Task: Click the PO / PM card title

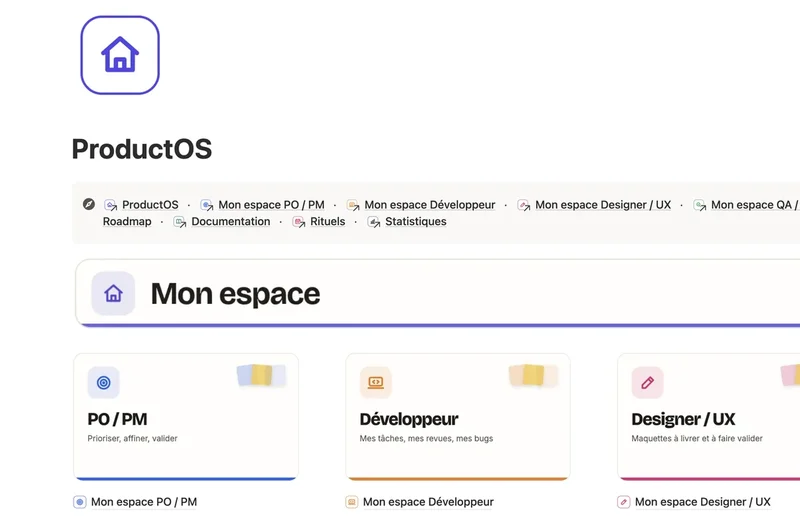Action: pos(117,419)
